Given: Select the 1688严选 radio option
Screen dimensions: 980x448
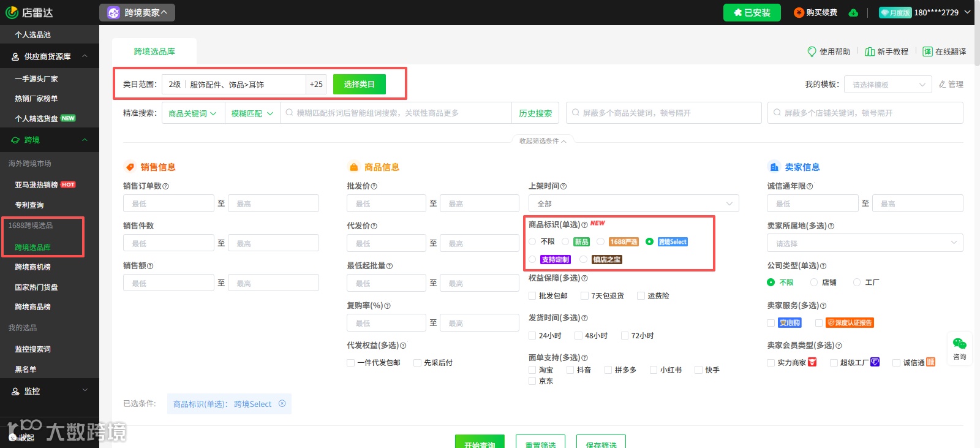Looking at the screenshot, I should (x=601, y=241).
